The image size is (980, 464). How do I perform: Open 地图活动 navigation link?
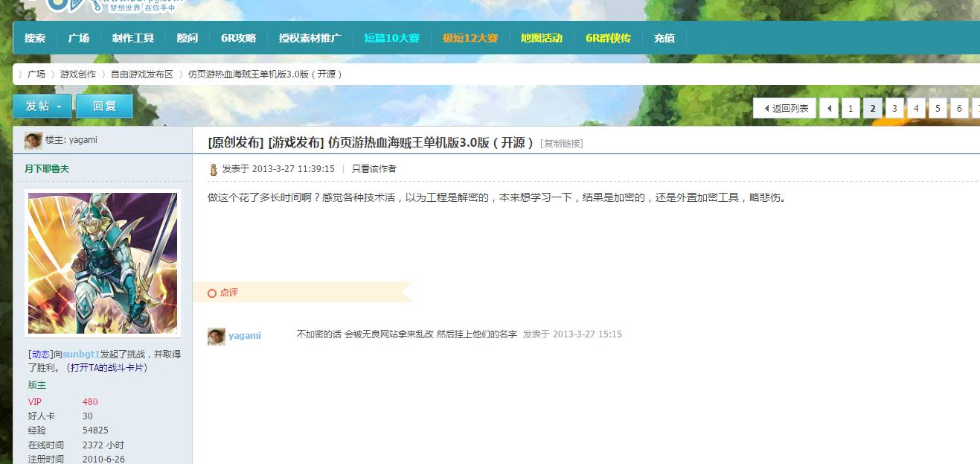(542, 38)
